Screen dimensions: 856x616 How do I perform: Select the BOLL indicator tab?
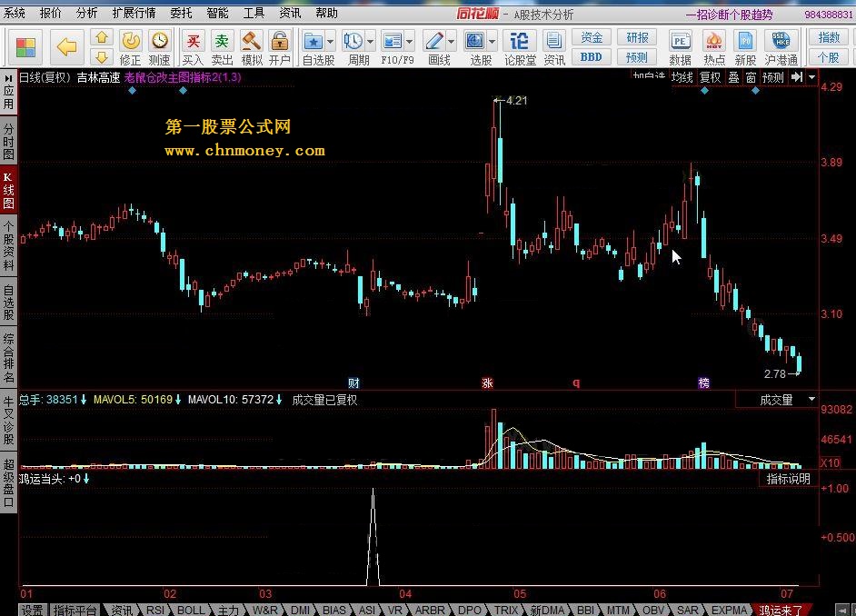click(191, 610)
